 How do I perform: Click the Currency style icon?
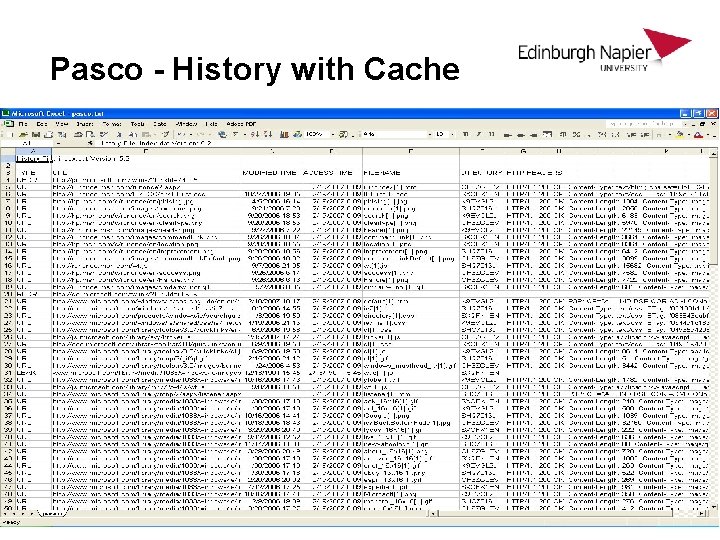[x=563, y=135]
